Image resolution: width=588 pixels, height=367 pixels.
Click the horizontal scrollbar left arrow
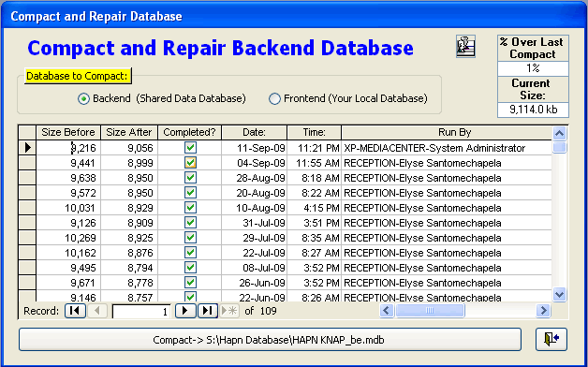pos(387,311)
